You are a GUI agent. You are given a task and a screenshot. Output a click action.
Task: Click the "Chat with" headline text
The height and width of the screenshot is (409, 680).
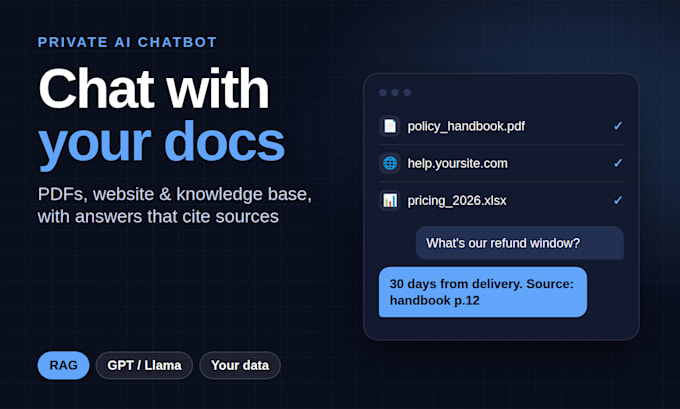154,88
